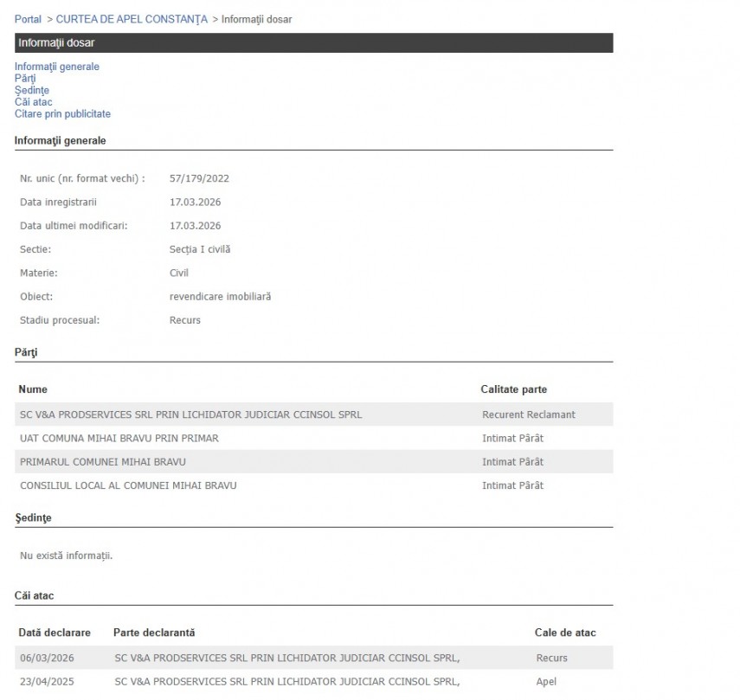740x700 pixels.
Task: Select the Apel entry dated 23/04/2025
Action: 546,682
